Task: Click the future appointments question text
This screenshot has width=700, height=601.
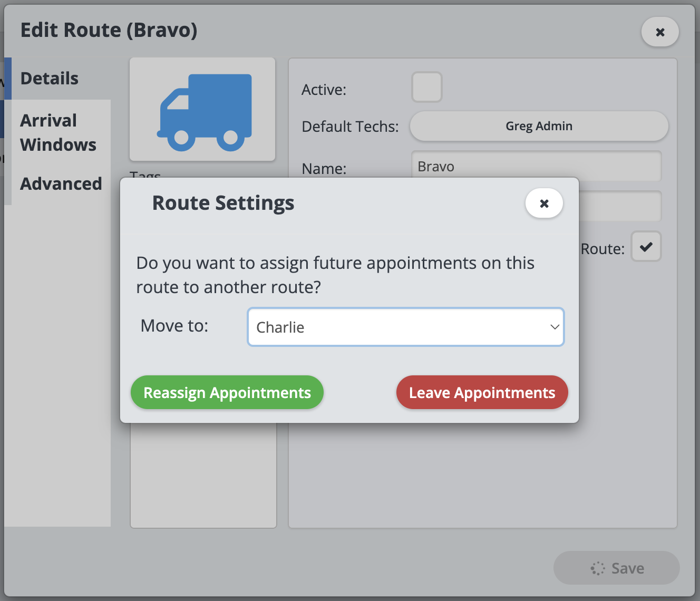Action: tap(335, 275)
